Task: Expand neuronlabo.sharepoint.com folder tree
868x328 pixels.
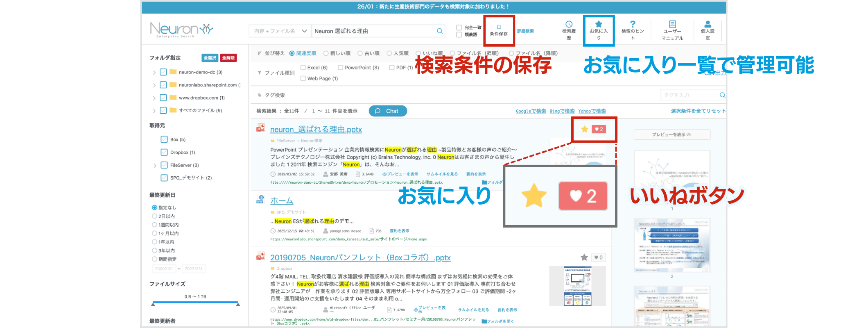Action: [154, 85]
